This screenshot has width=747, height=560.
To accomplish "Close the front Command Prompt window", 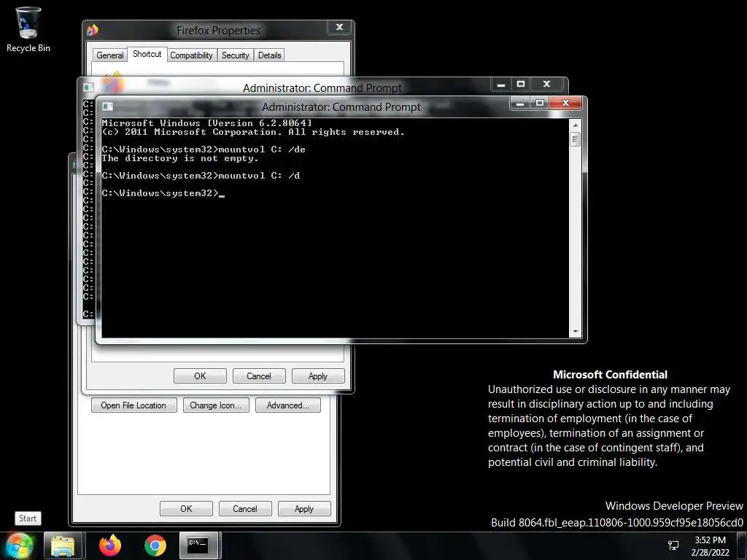I will click(565, 103).
